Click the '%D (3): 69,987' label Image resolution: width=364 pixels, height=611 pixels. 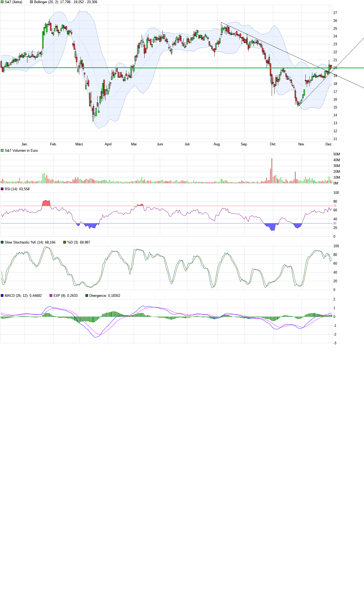[79, 242]
